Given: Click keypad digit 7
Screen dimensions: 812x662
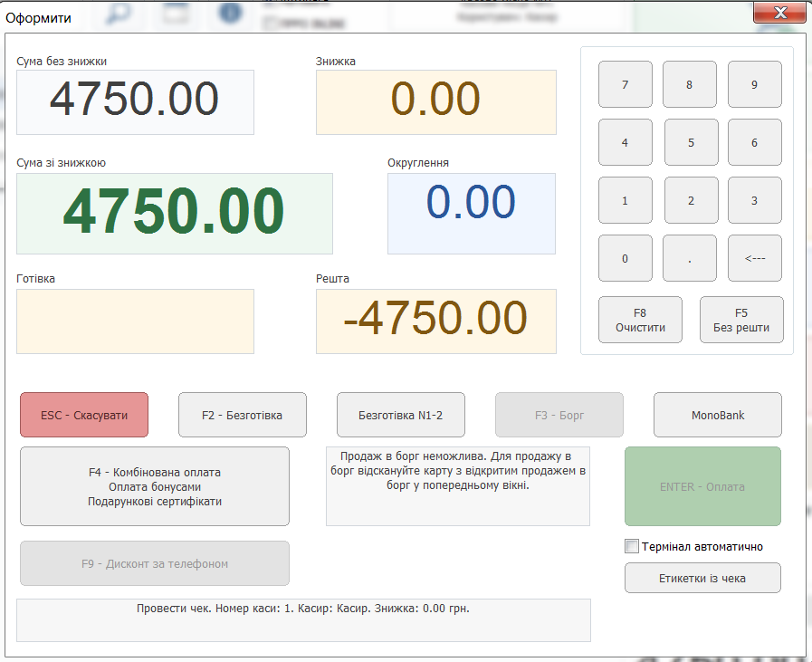Looking at the screenshot, I should click(x=625, y=84).
